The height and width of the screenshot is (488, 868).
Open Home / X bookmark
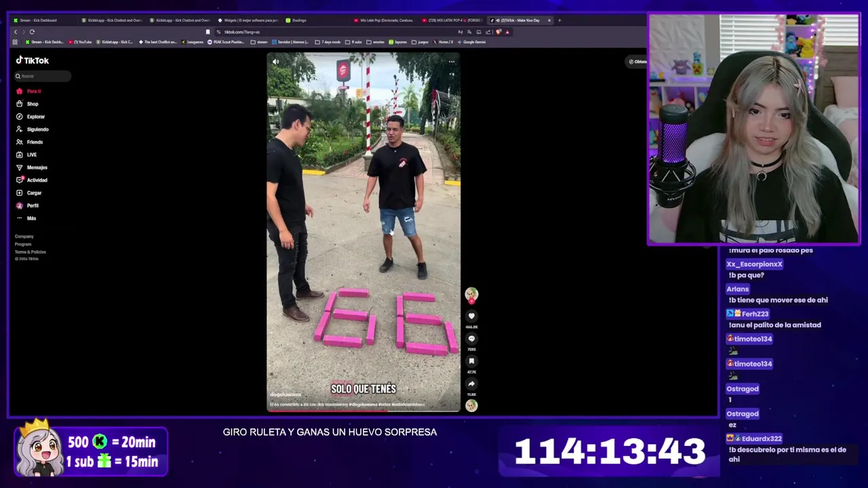[x=443, y=42]
